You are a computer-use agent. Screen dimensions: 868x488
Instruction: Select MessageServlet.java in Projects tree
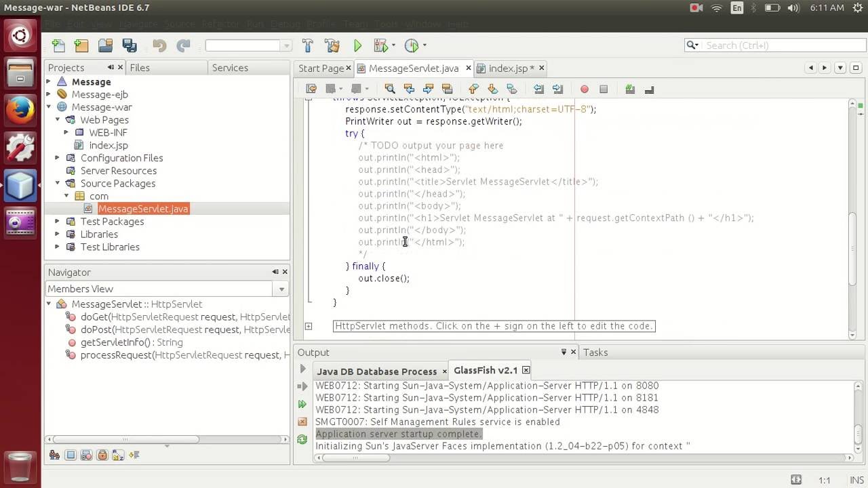[143, 209]
